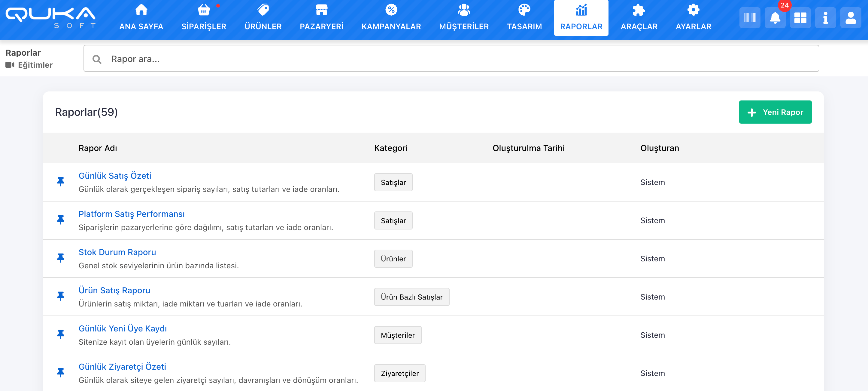Open notifications bell with 24 badge

click(x=775, y=18)
